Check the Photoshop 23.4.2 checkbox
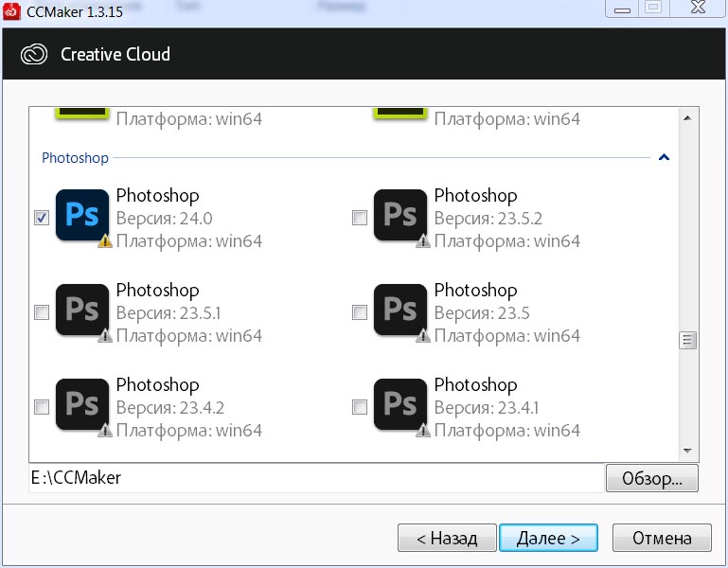Image resolution: width=728 pixels, height=568 pixels. click(42, 407)
